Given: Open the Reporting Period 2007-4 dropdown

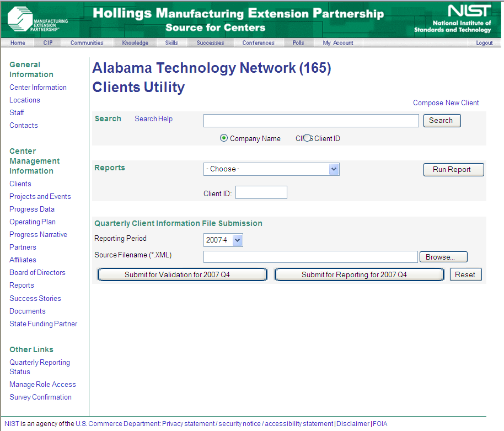Looking at the screenshot, I should point(223,240).
